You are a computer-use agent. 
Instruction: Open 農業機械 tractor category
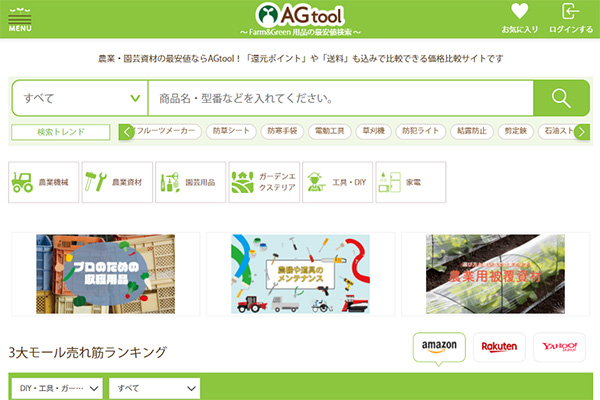[x=44, y=182]
